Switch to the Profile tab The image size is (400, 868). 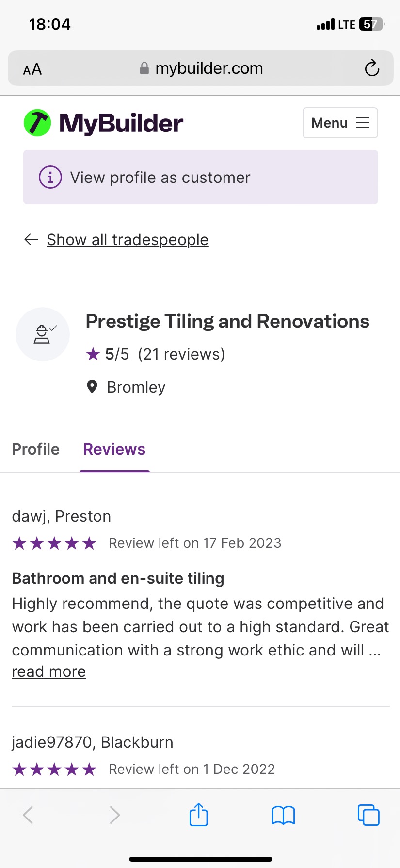[x=35, y=449]
